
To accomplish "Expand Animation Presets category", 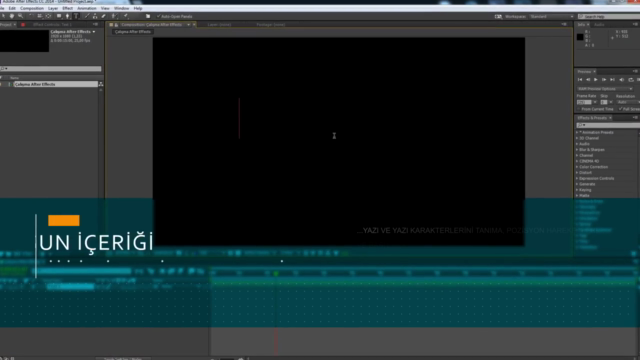I will 577,132.
